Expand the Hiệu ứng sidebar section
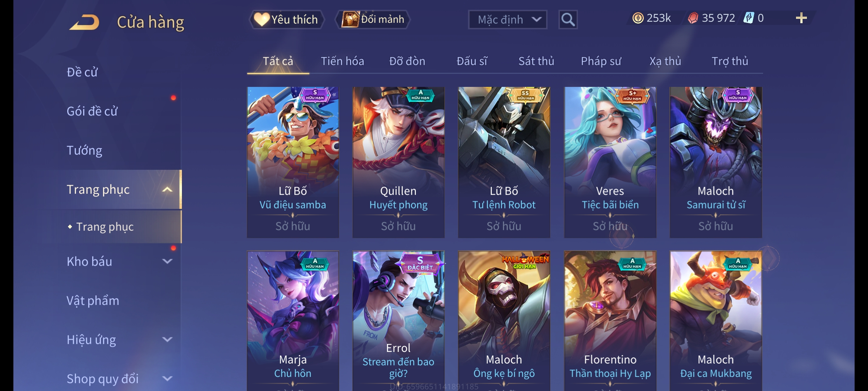 click(167, 340)
